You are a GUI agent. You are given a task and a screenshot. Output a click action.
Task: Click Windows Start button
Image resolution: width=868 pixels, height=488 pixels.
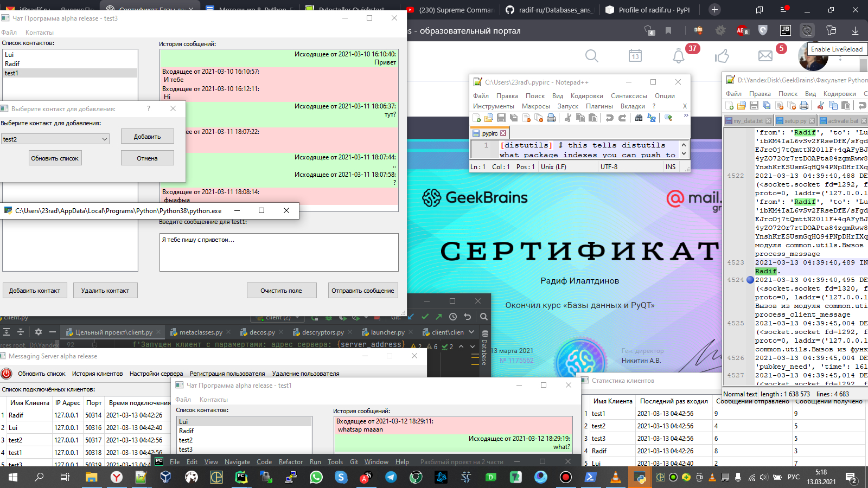(12, 477)
